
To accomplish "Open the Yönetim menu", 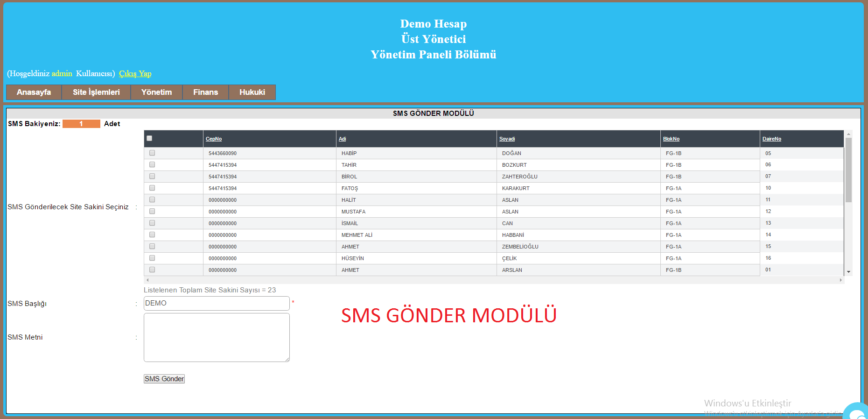I will [x=156, y=92].
